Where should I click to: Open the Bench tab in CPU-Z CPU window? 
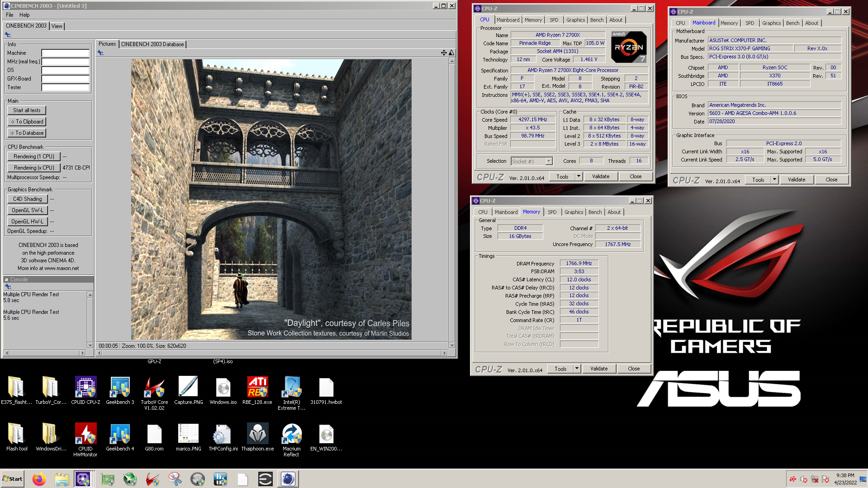pos(597,20)
